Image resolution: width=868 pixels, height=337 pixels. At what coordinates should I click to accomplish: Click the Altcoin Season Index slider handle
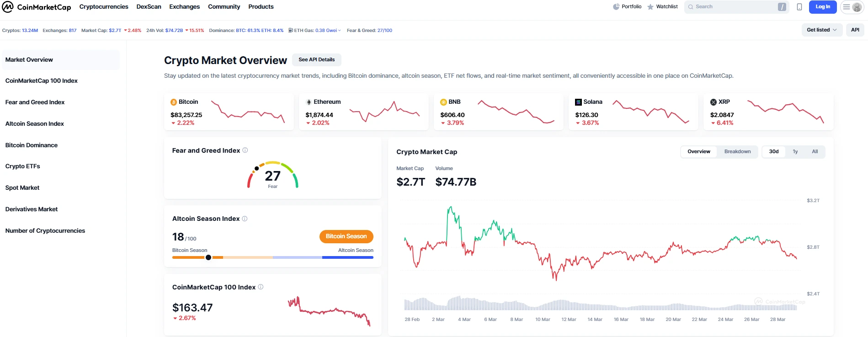click(x=208, y=257)
